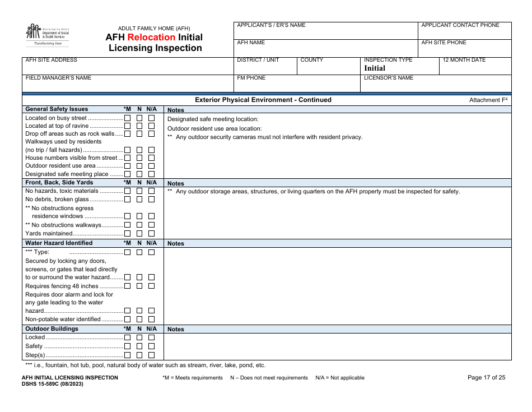Check the N box for No debris, broken glass
Viewport: 532px width, 412px height.
click(x=138, y=198)
